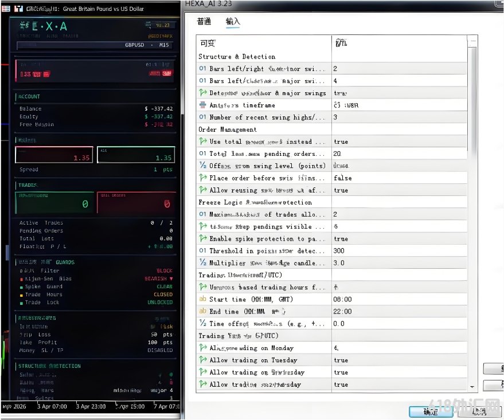The image size is (504, 420).
Task: Click the double icon beside Multiplier candle row
Action: pos(202,263)
